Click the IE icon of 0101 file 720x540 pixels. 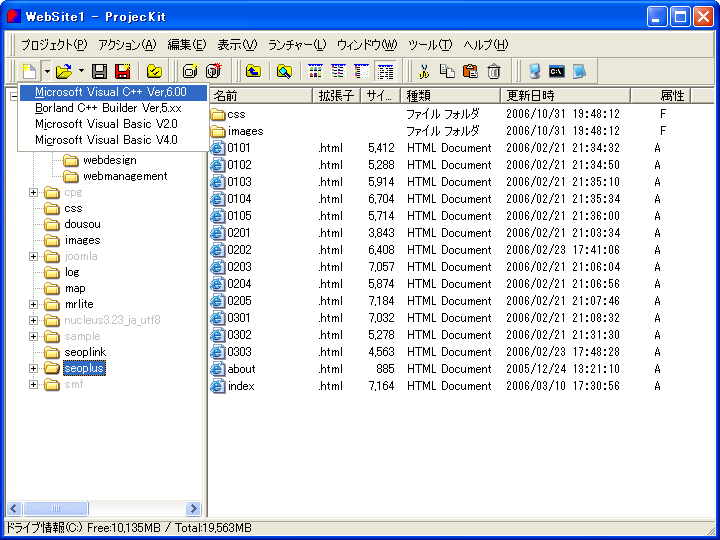tap(217, 148)
